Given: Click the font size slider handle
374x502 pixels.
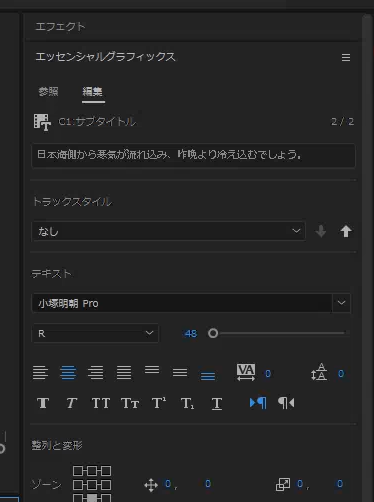Looking at the screenshot, I should pyautogui.click(x=213, y=333).
